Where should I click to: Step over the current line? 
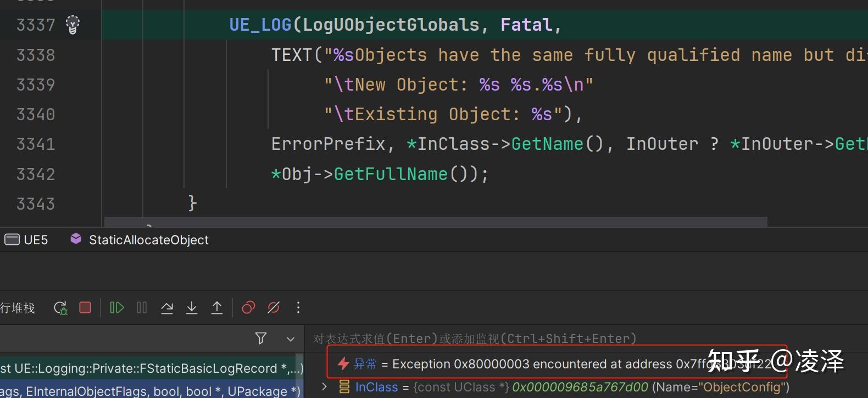[167, 308]
